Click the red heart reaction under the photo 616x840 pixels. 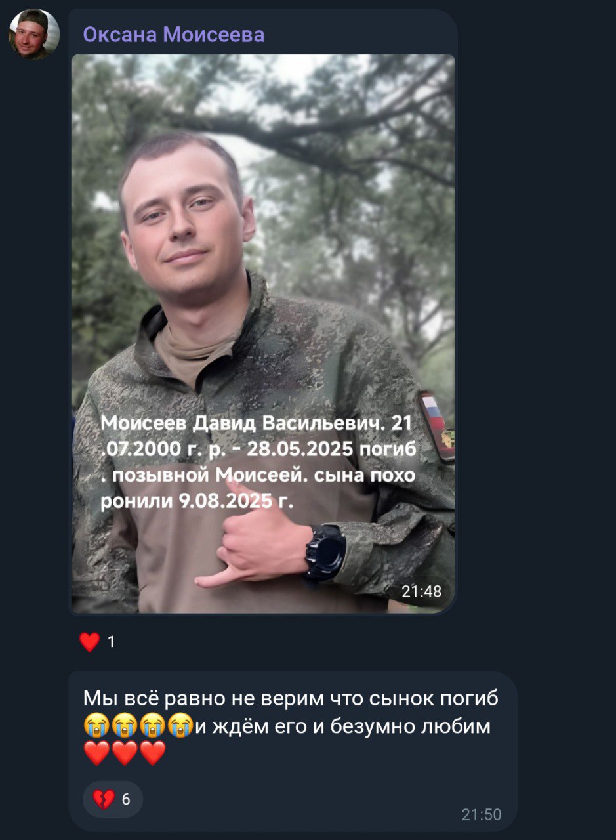point(89,642)
